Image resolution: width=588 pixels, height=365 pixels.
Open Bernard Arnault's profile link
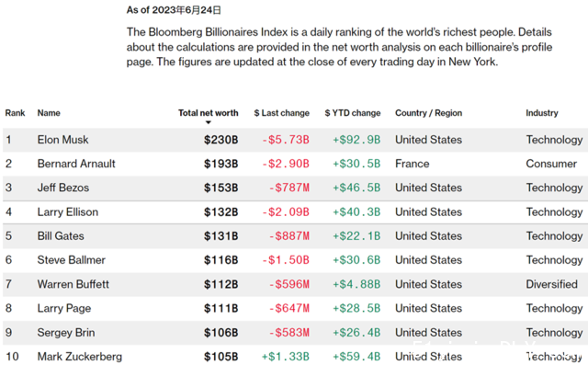pos(76,164)
